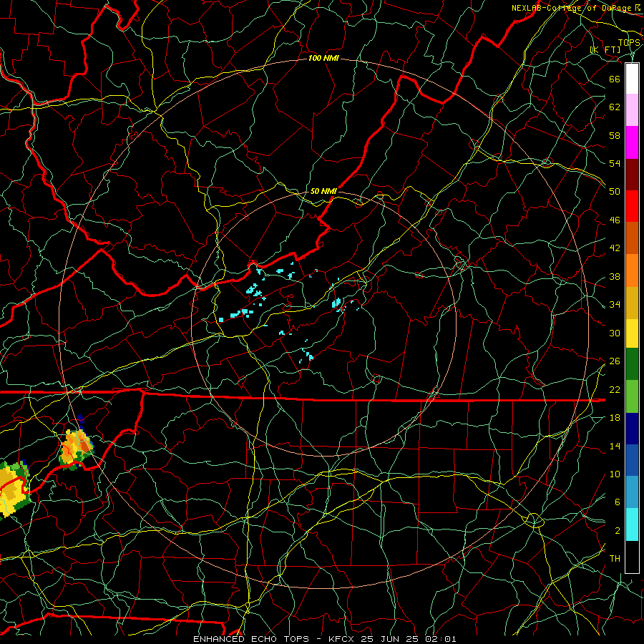644x644 pixels.
Task: Select the cyan swatch near label 2
Action: (632, 525)
